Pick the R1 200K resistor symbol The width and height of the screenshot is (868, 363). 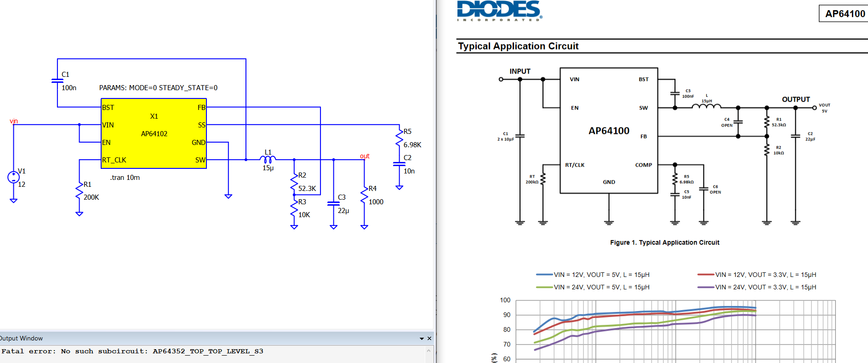pyautogui.click(x=79, y=191)
